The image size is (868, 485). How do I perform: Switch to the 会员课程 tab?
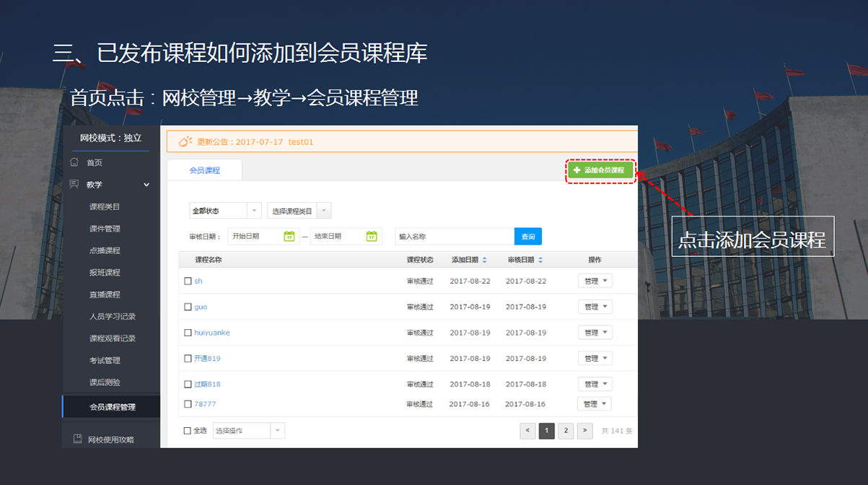pyautogui.click(x=204, y=170)
